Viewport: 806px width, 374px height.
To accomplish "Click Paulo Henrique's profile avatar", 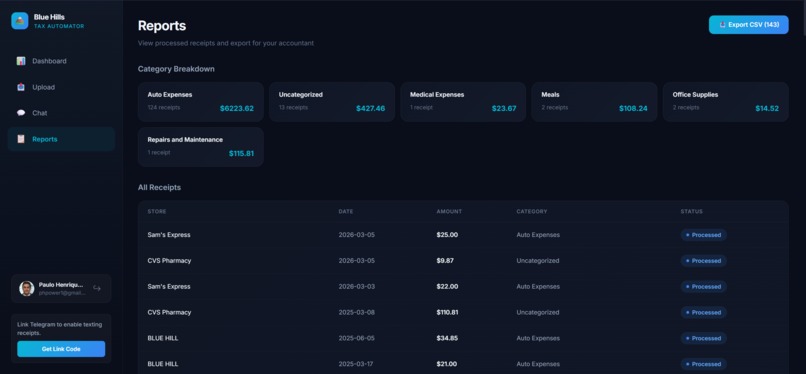I will click(x=27, y=288).
